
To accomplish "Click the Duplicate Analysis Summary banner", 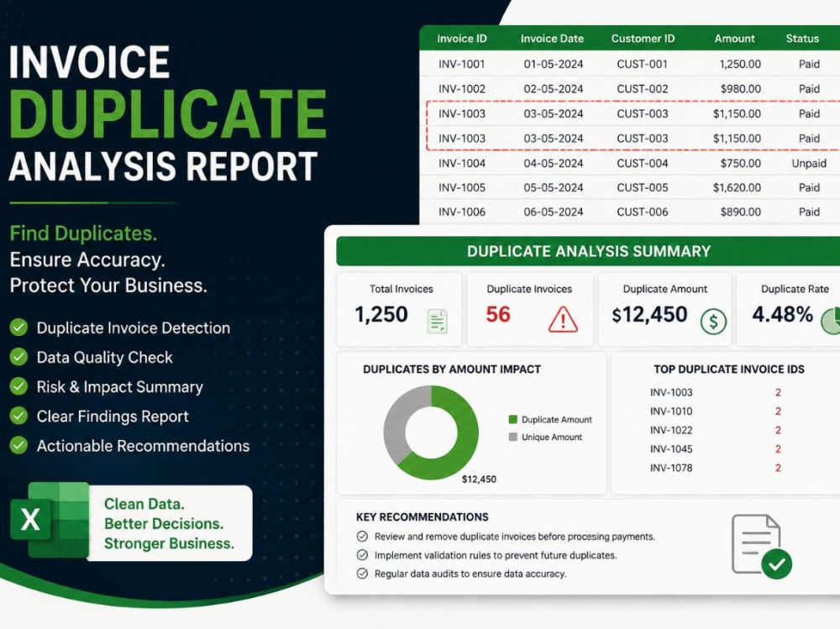I will [588, 251].
